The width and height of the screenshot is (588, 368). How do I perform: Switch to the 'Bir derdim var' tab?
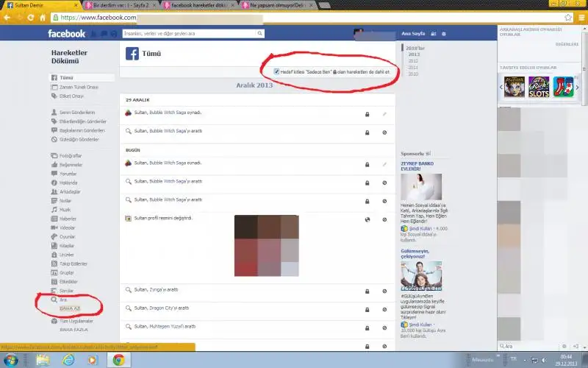pyautogui.click(x=120, y=5)
